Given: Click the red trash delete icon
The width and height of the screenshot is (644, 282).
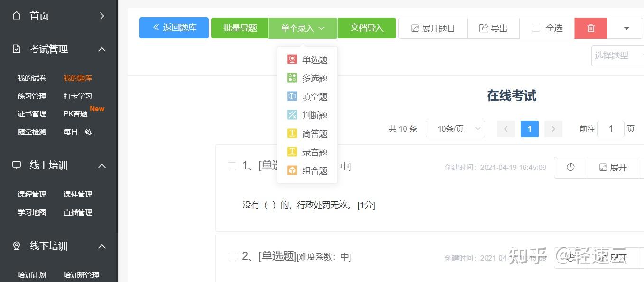Looking at the screenshot, I should click(590, 28).
